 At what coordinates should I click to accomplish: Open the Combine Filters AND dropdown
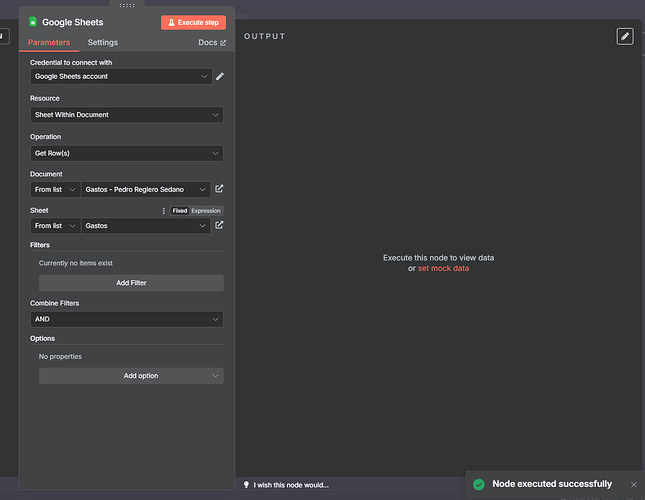(x=127, y=319)
